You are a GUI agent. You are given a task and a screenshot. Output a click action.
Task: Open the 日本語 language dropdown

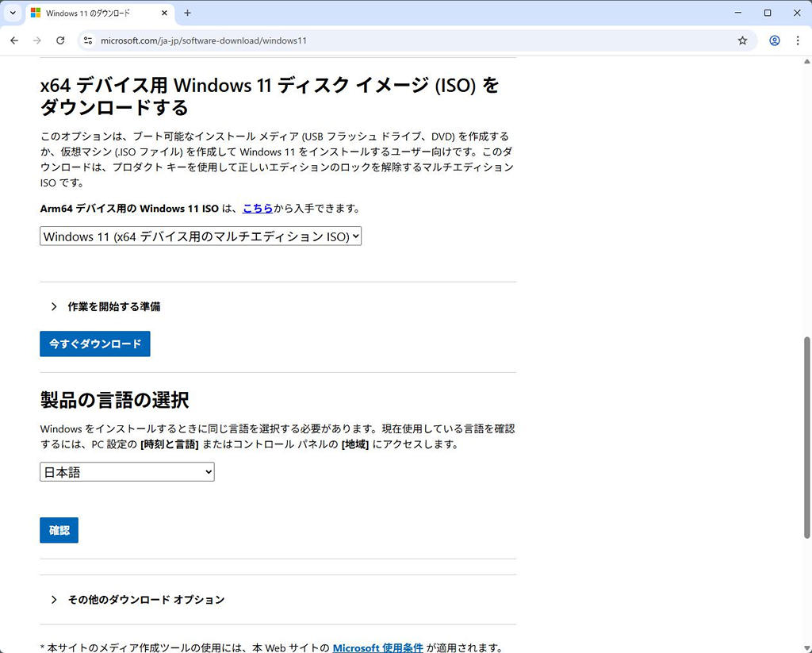(127, 472)
